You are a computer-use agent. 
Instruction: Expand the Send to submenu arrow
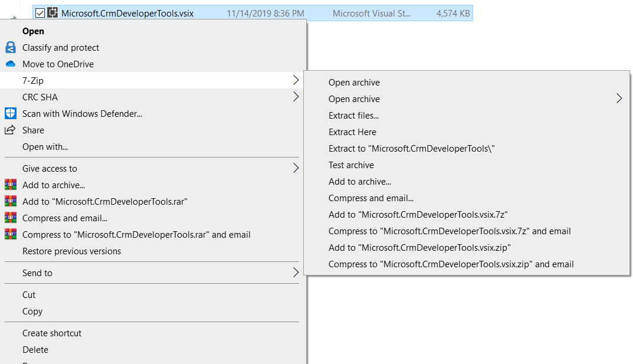pos(296,273)
